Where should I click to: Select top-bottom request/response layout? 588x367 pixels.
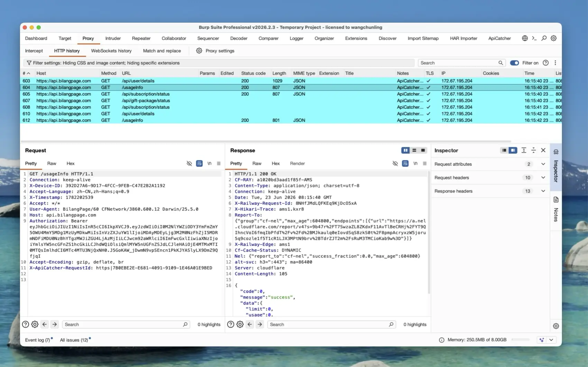414,150
